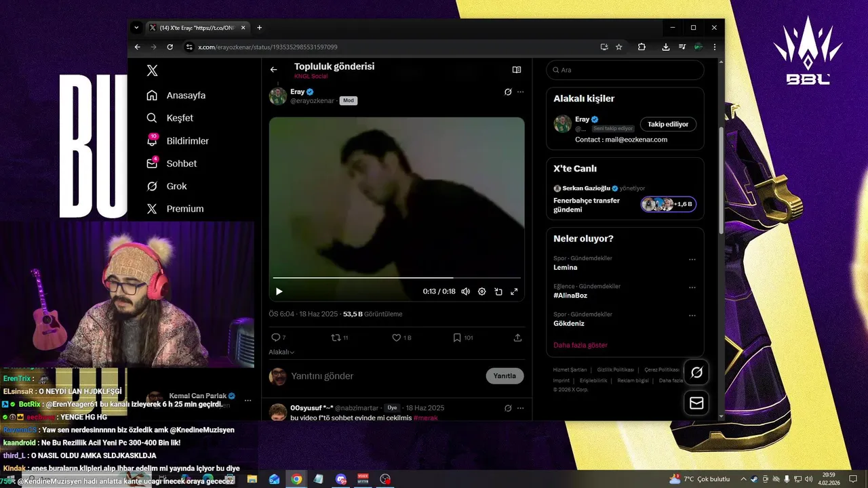Share the post via share icon
Viewport: 868px width, 488px height.
(x=518, y=338)
